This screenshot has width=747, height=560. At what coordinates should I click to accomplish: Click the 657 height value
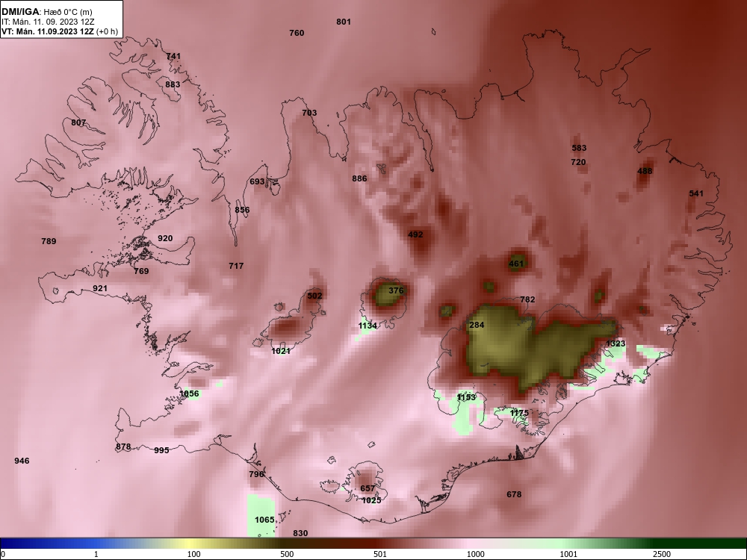(368, 488)
